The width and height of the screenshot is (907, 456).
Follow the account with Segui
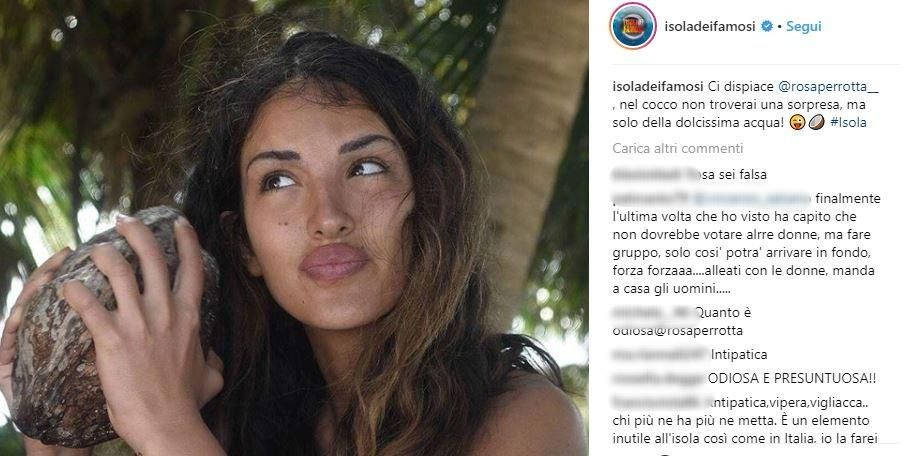click(803, 27)
